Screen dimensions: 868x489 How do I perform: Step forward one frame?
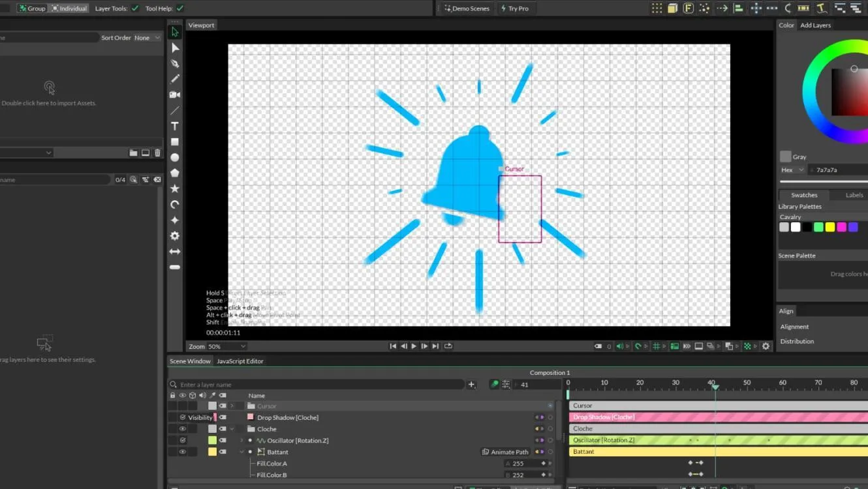click(424, 346)
